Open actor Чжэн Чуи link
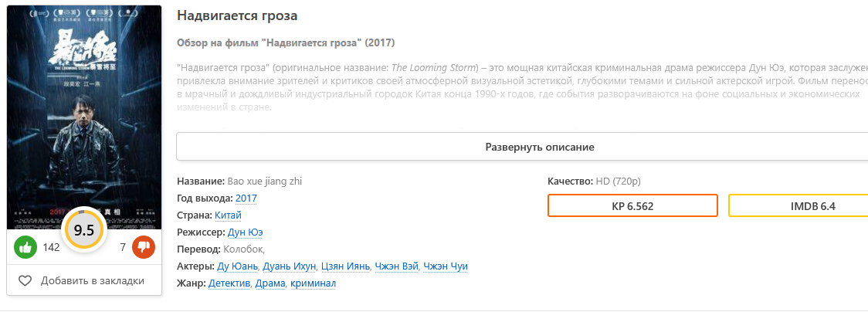 click(x=446, y=266)
